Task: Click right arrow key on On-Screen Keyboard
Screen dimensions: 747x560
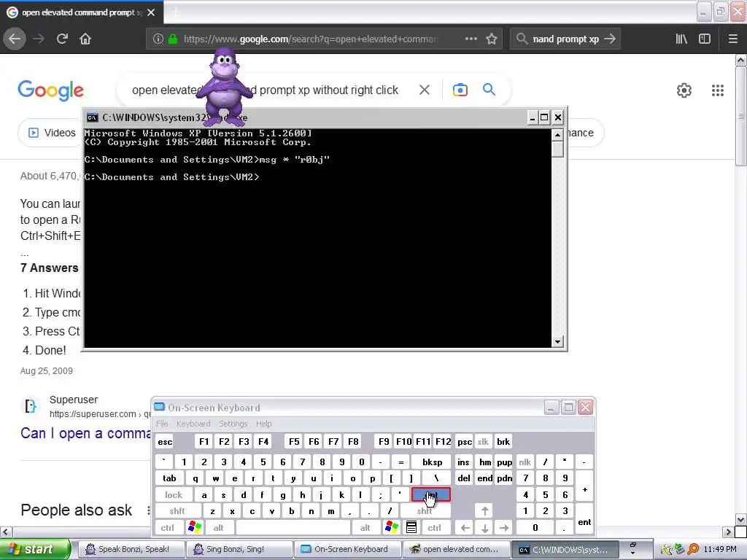Action: click(504, 527)
